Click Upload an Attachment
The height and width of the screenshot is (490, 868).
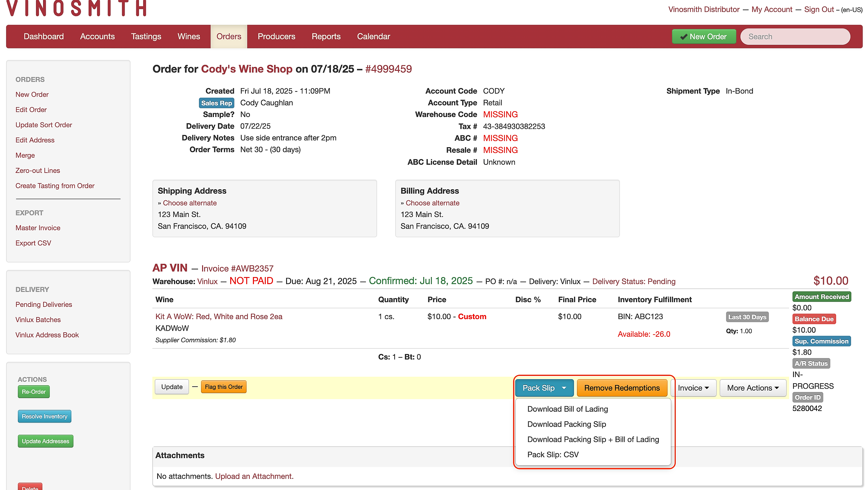point(254,476)
